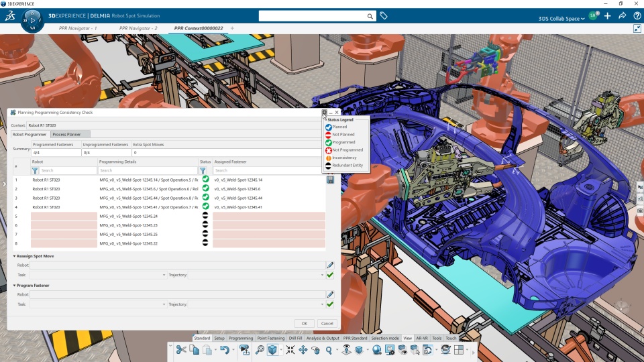Open the Programming toolbar tab
Viewport: 644px width, 362px height.
coord(241,338)
